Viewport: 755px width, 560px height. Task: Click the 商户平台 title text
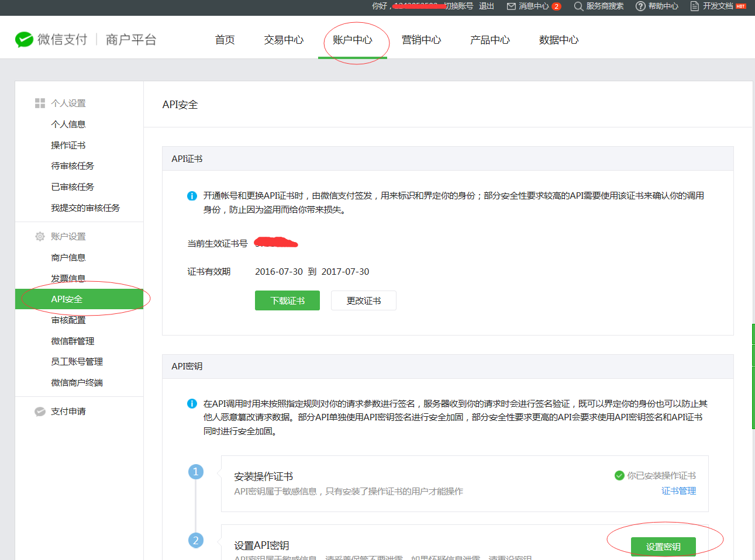point(131,40)
